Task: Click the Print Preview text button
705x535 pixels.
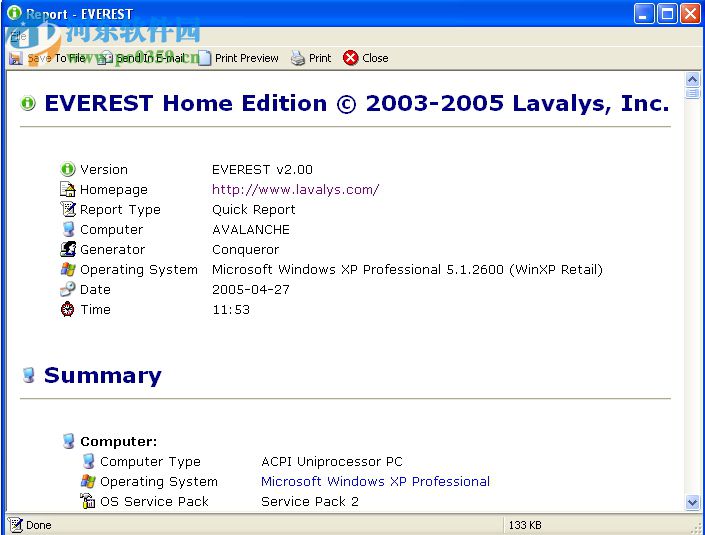Action: pos(247,58)
